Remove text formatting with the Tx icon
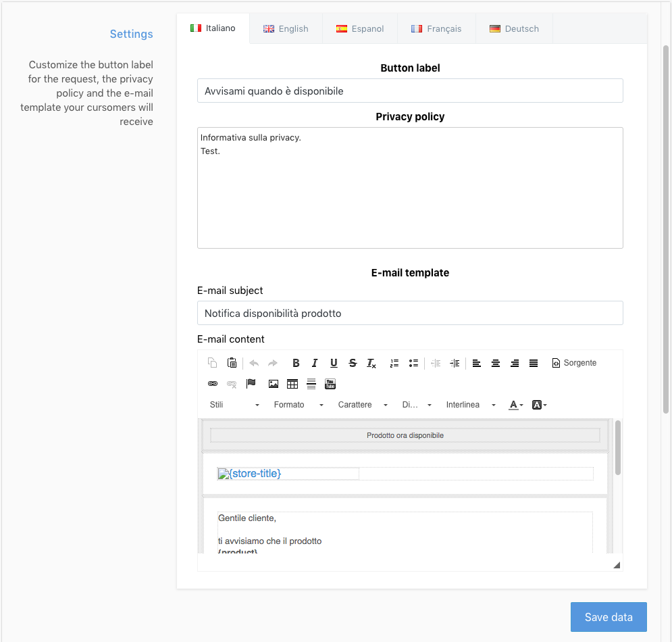The image size is (672, 642). click(371, 363)
